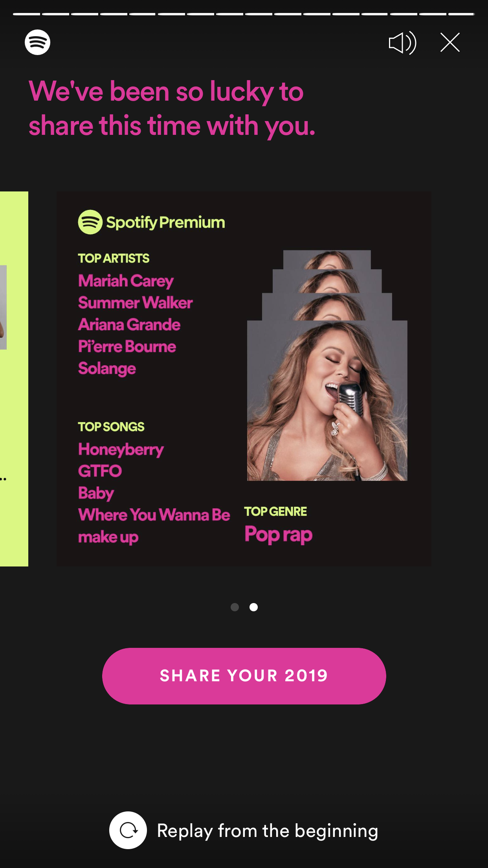Tap the SHARE YOUR 2019 button
The width and height of the screenshot is (488, 868).
coord(244,676)
